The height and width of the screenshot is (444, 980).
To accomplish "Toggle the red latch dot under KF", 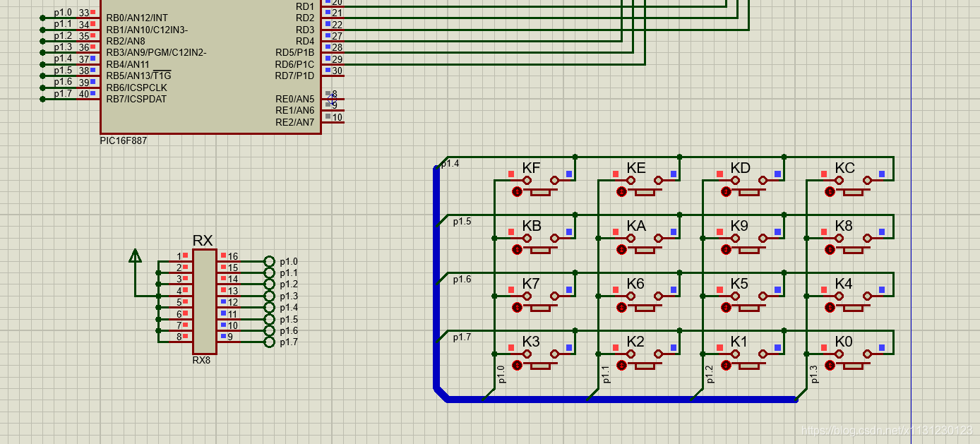I will pyautogui.click(x=517, y=192).
